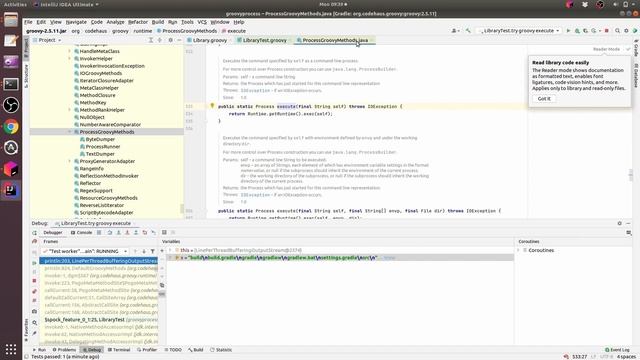Switch to the Console tab in the Debug panel

pos(81,233)
